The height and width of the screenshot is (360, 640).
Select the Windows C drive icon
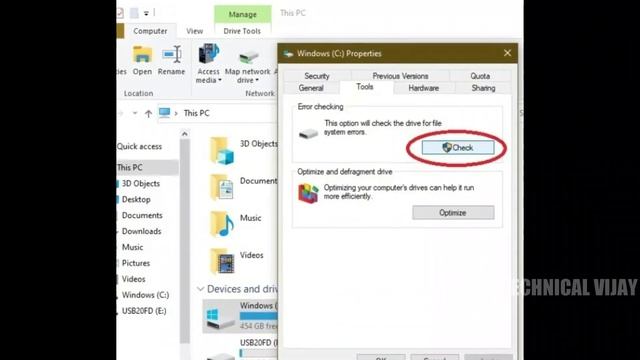220,318
